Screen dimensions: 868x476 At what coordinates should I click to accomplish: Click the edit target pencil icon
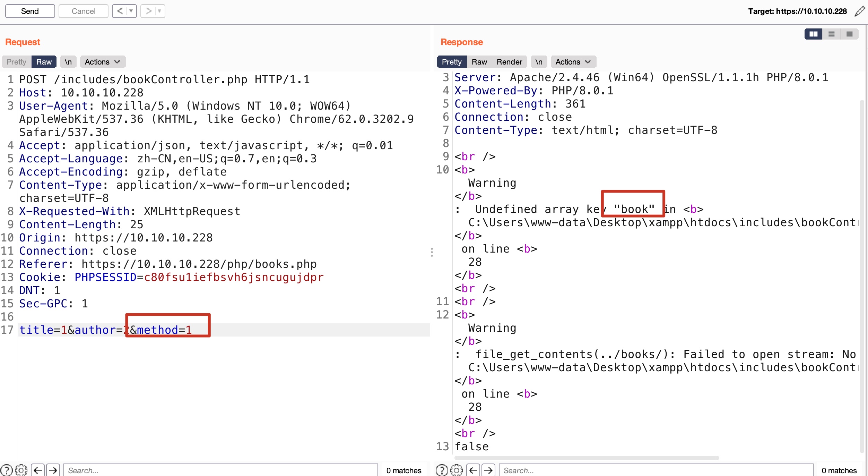(860, 11)
